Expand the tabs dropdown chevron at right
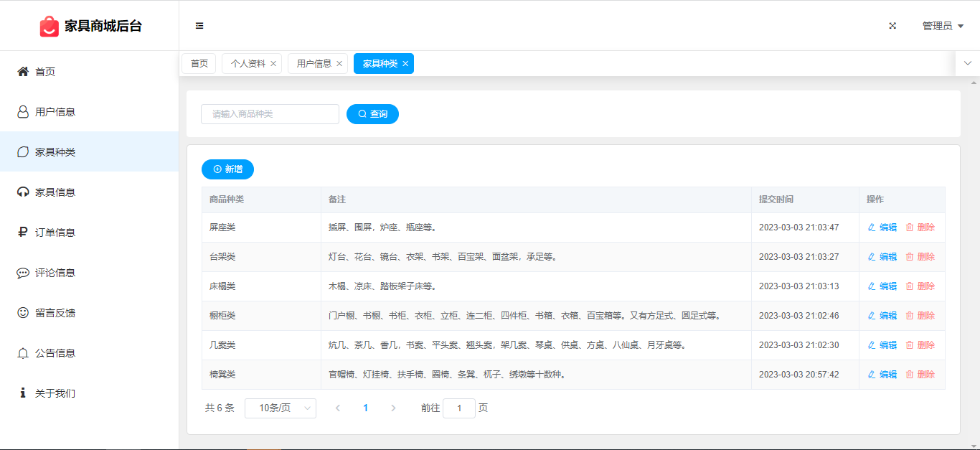This screenshot has height=450, width=980. 967,63
